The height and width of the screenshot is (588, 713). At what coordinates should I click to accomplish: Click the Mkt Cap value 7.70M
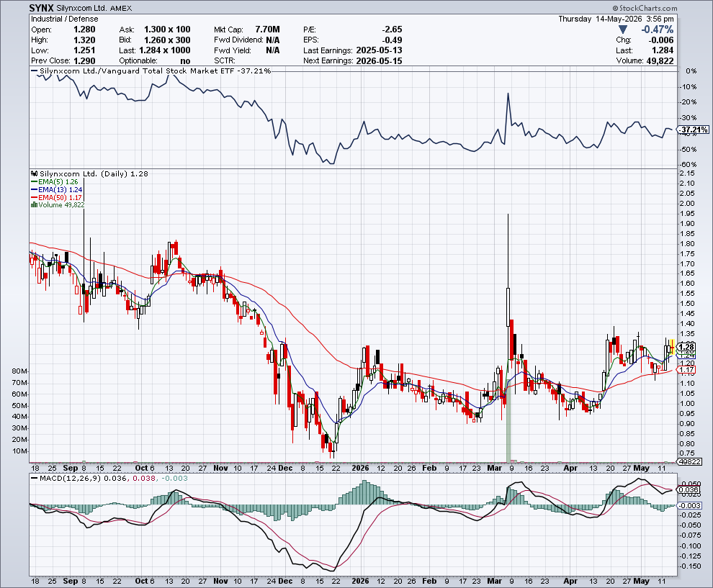click(267, 30)
